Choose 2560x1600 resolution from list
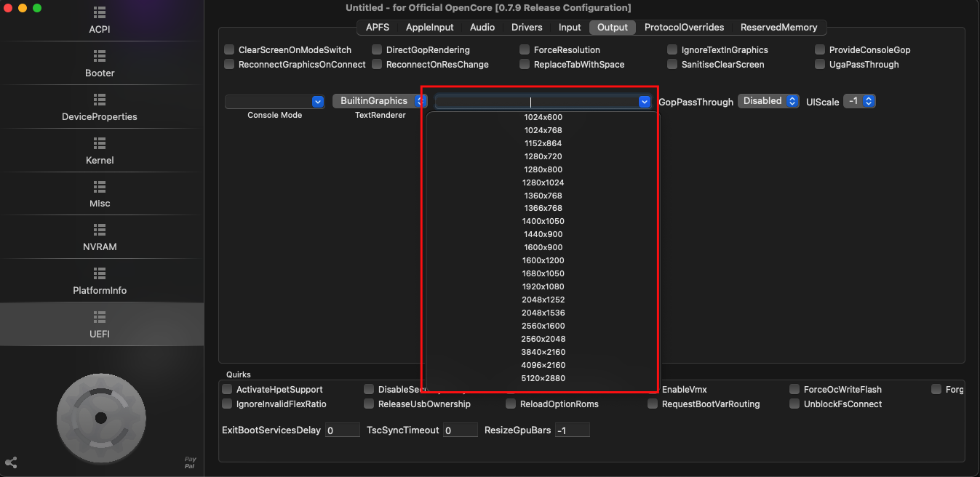980x477 pixels. point(543,326)
